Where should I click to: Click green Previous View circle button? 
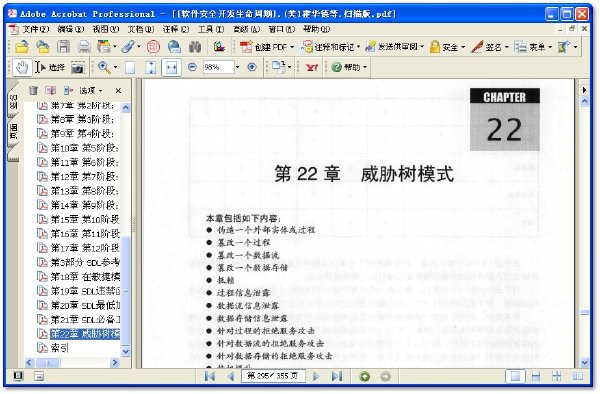click(x=365, y=377)
